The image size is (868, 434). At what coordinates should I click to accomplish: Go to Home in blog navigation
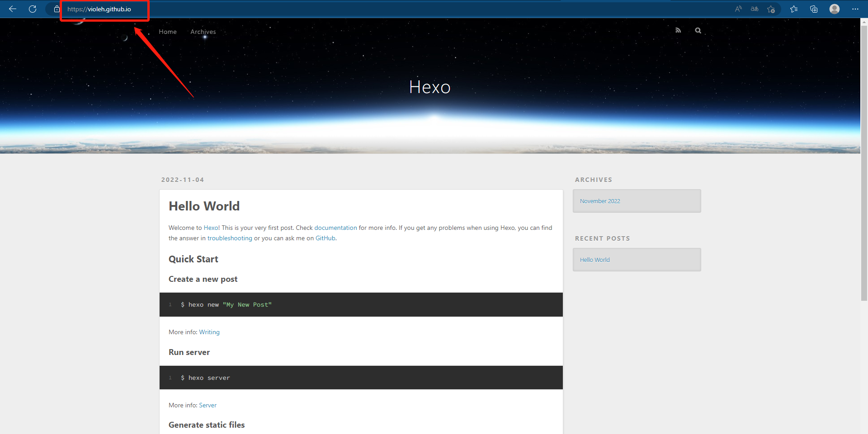pyautogui.click(x=168, y=32)
